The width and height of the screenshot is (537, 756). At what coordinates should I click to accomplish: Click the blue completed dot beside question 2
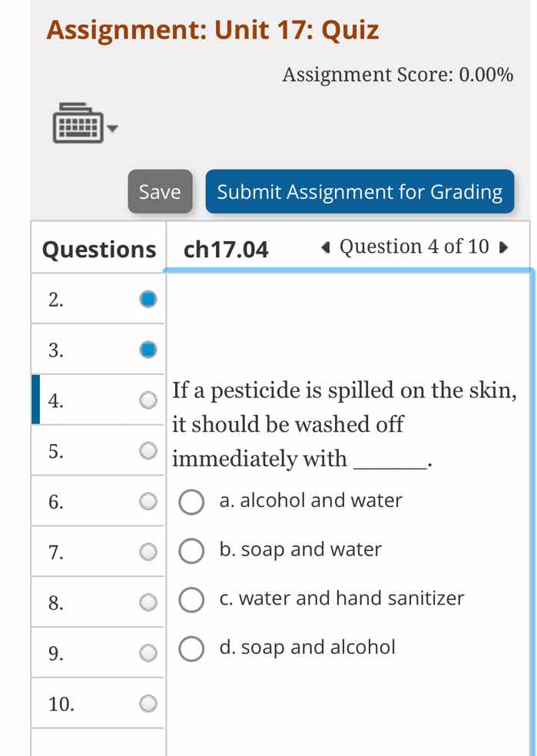[148, 299]
